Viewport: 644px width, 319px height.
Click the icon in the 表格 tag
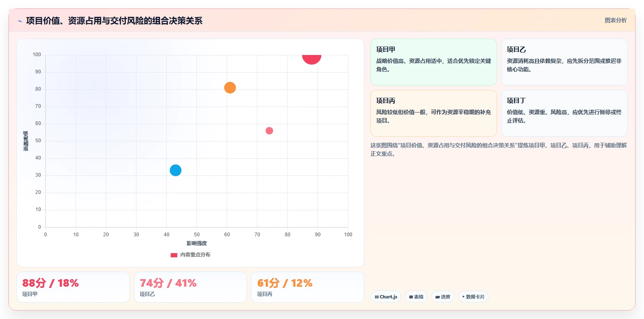point(411,297)
